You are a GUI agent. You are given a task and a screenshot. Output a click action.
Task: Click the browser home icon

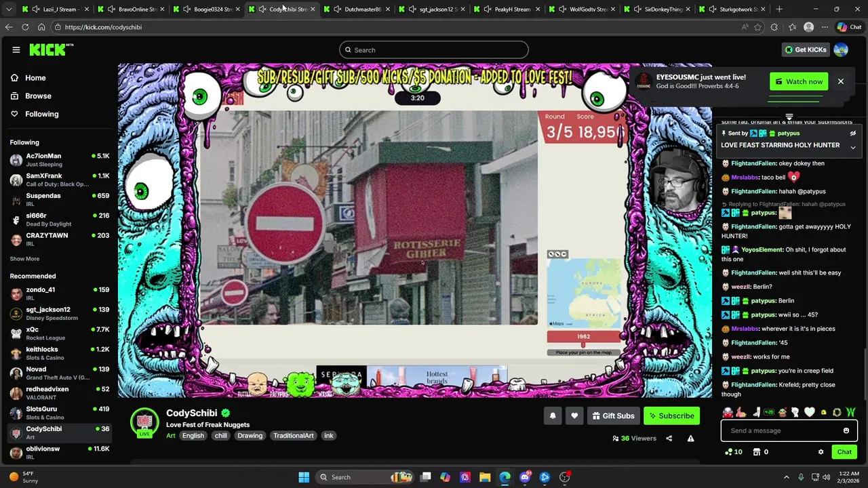point(41,27)
